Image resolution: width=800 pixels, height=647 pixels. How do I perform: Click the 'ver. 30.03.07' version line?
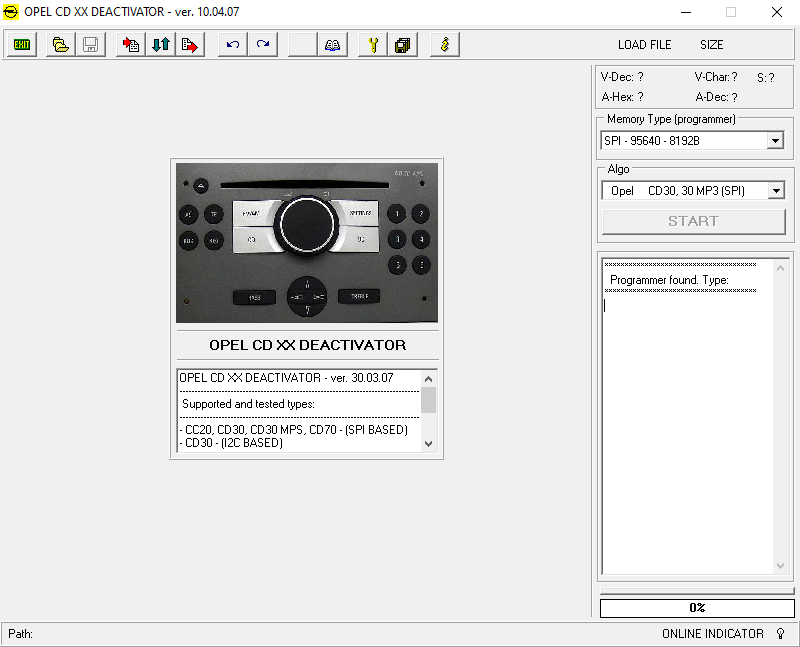[286, 378]
